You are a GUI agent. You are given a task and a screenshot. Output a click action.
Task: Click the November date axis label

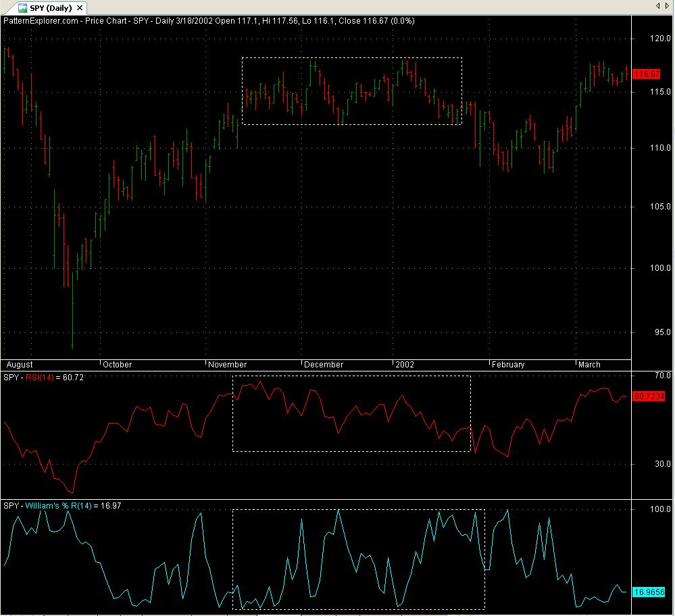tap(228, 365)
